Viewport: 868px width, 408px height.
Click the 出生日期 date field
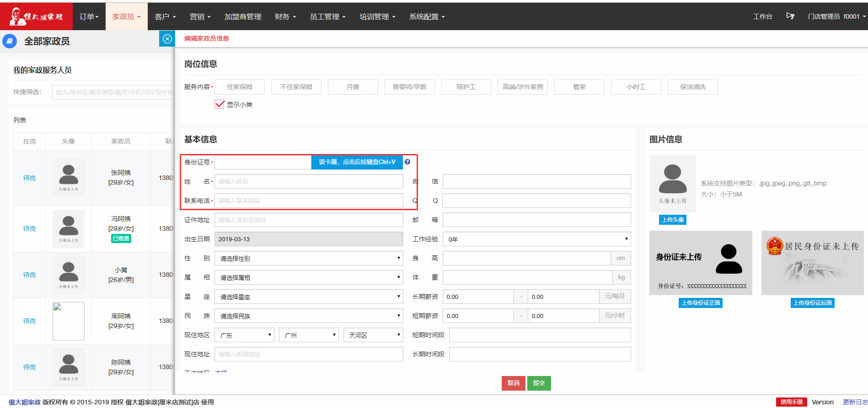point(309,239)
